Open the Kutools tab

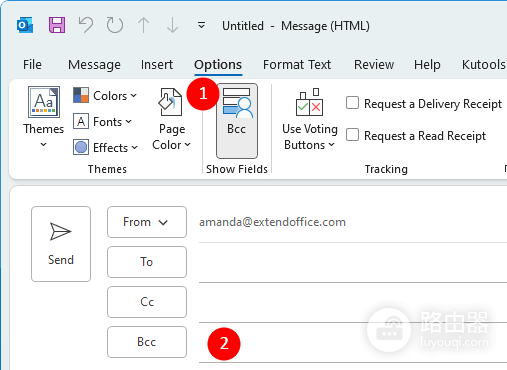pos(483,65)
